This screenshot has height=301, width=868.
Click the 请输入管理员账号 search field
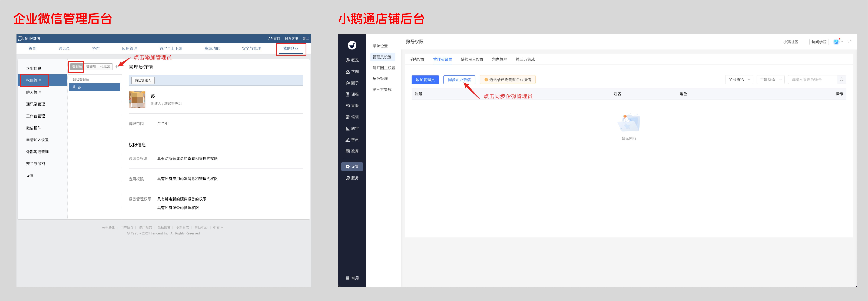point(813,80)
